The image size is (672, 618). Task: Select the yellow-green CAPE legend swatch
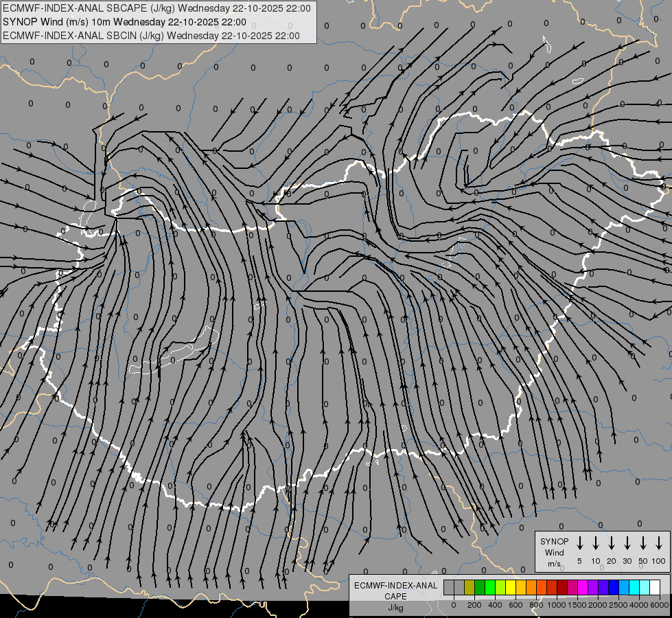point(500,587)
